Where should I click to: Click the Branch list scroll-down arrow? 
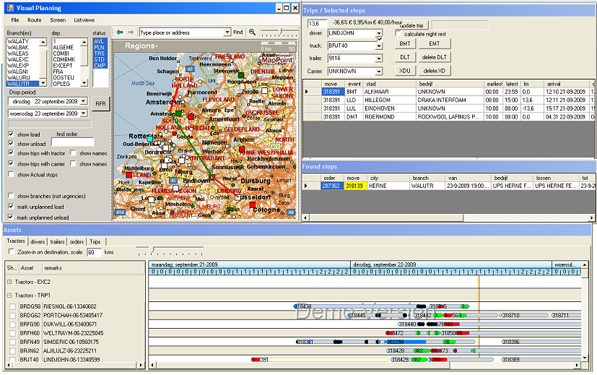[43, 83]
